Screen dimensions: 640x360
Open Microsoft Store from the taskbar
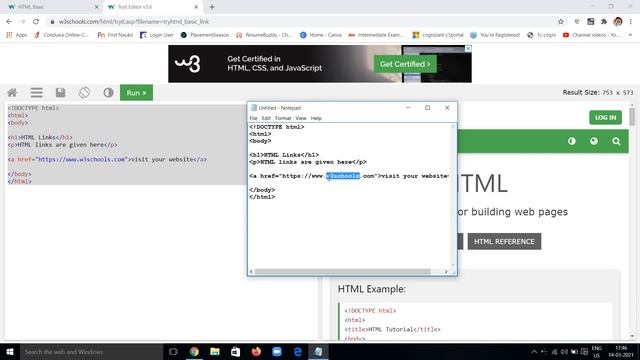point(236,352)
